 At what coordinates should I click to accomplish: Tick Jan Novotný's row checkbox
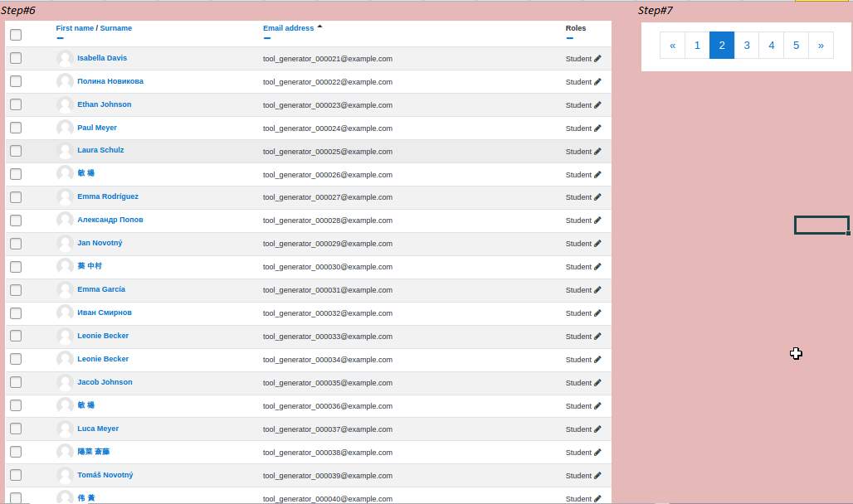16,244
